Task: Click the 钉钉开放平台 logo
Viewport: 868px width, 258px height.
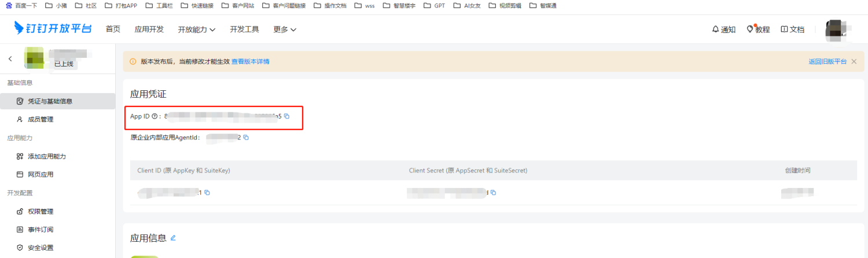Action: [53, 29]
